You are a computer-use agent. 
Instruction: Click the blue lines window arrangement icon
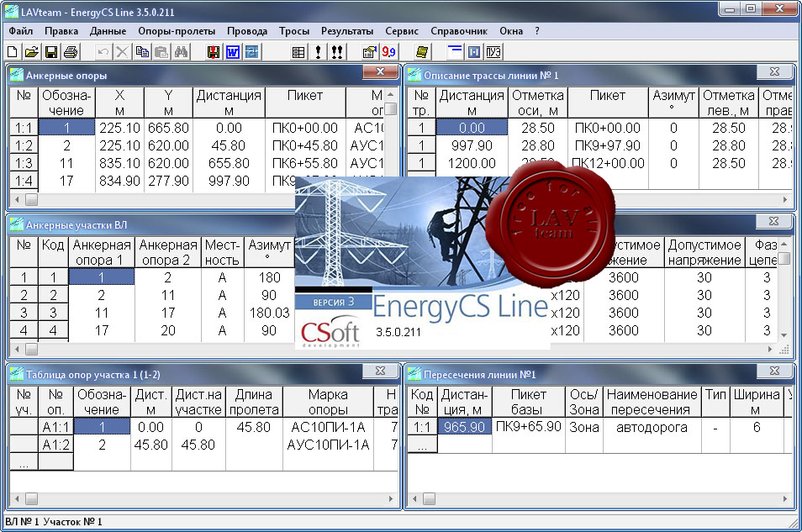pyautogui.click(x=455, y=51)
